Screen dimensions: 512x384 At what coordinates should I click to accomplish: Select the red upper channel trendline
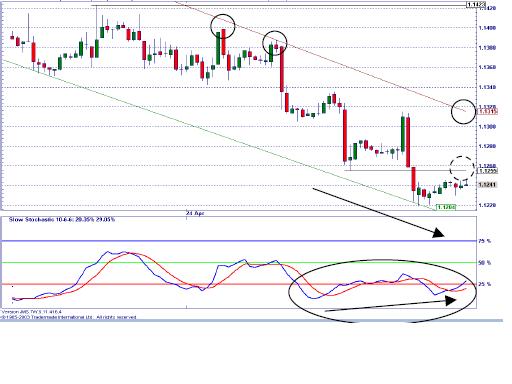[x=320, y=57]
